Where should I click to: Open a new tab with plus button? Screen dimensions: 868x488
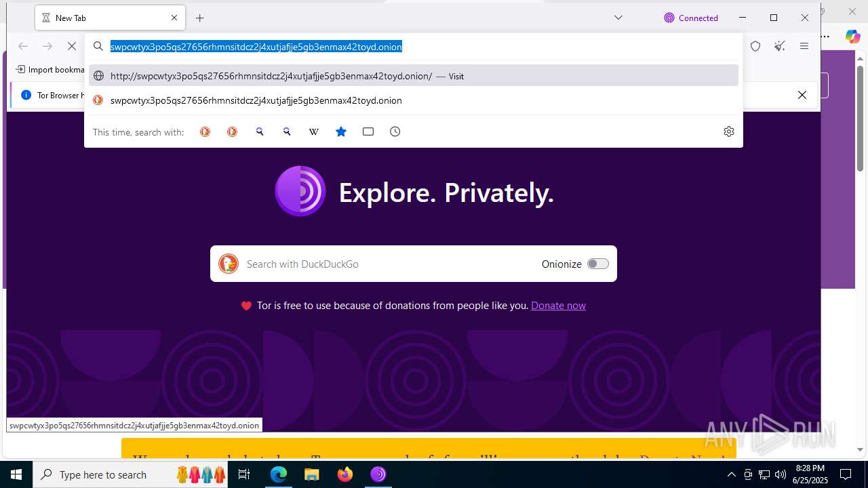(x=200, y=18)
